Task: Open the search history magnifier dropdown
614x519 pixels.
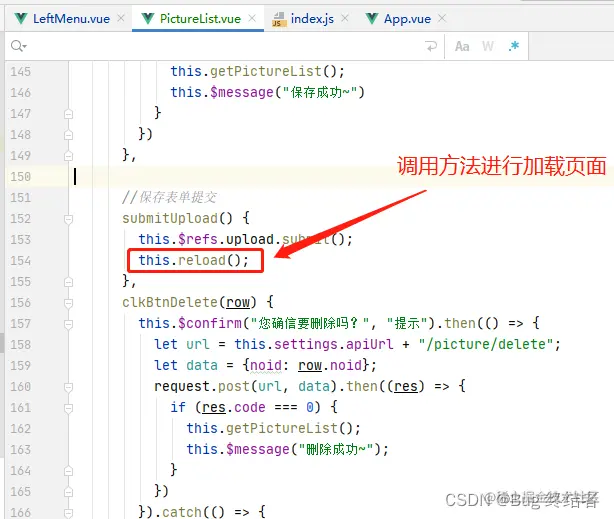Action: click(x=18, y=46)
